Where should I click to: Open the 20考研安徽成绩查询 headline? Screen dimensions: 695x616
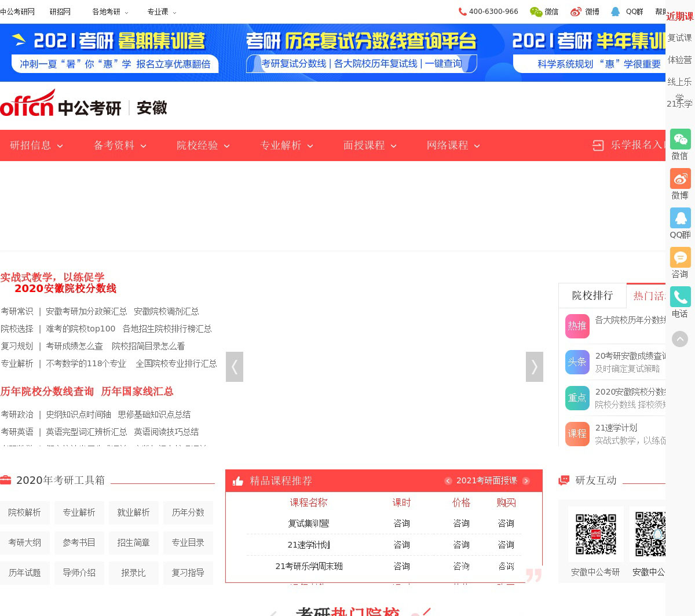630,356
